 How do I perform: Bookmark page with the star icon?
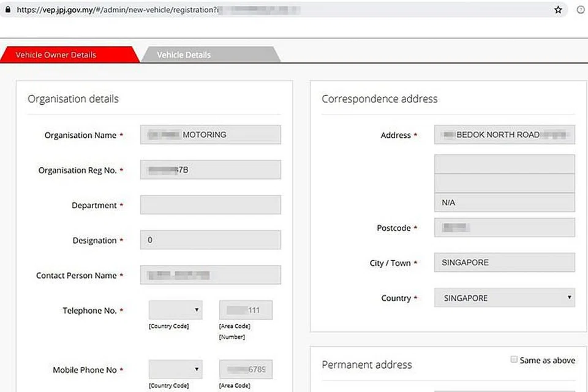tap(558, 10)
